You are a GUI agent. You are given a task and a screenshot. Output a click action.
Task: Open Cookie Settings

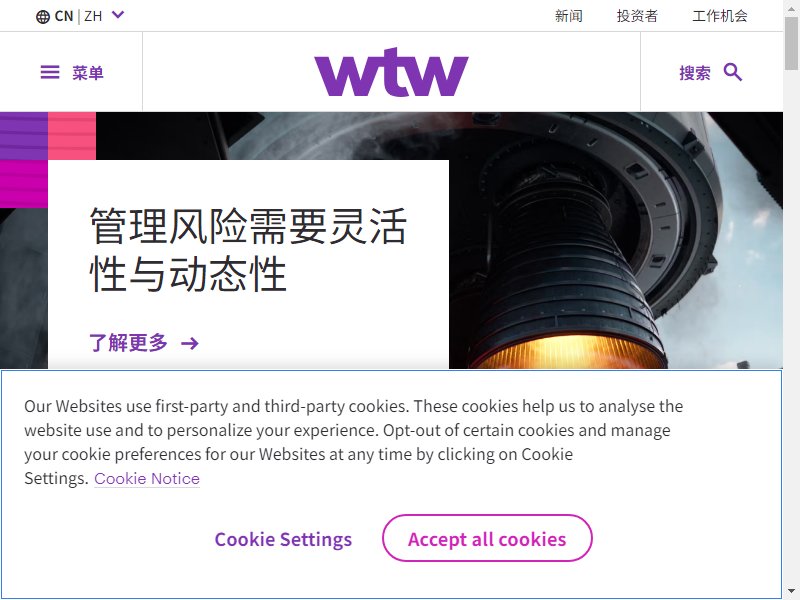283,539
